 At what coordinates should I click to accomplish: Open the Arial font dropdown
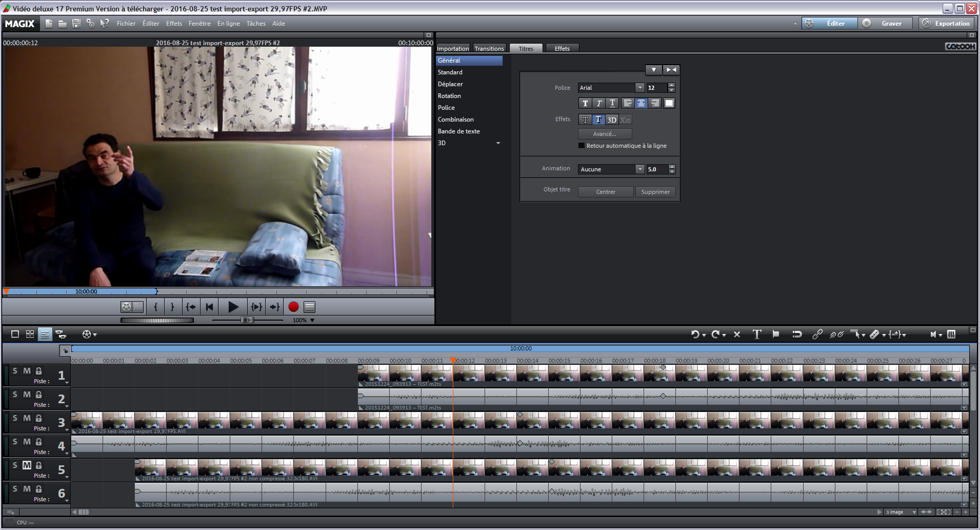click(x=639, y=88)
